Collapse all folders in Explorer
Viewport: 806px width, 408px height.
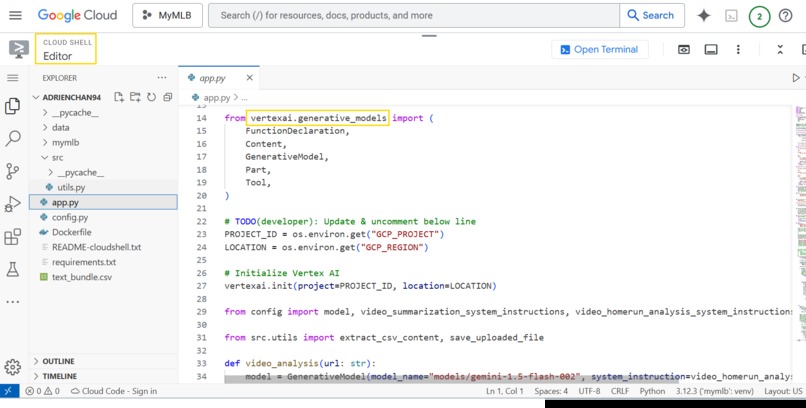pyautogui.click(x=168, y=97)
